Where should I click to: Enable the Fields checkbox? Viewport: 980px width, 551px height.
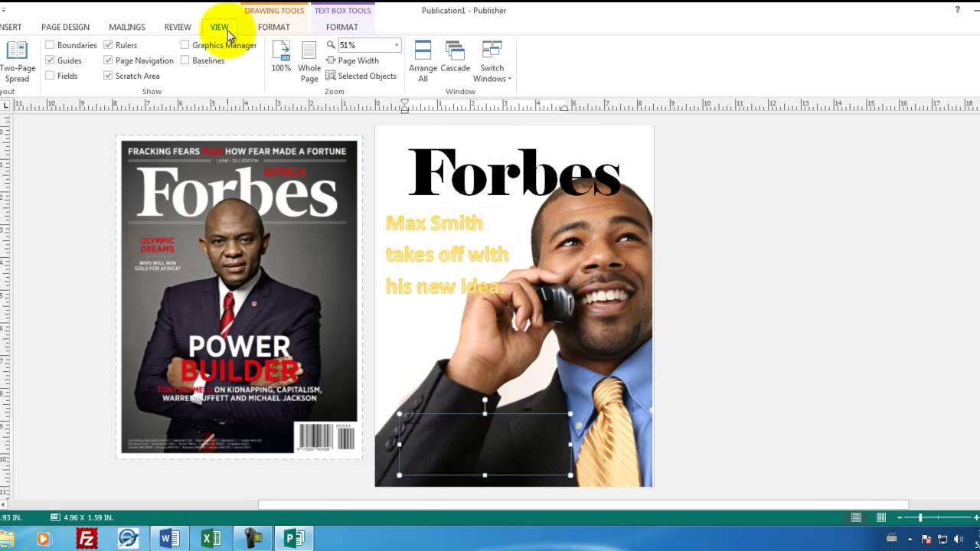50,76
